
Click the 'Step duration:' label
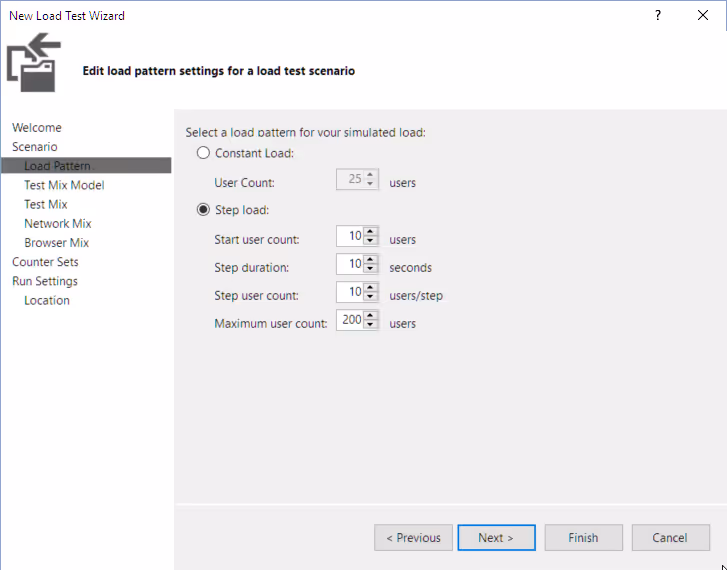click(x=251, y=268)
